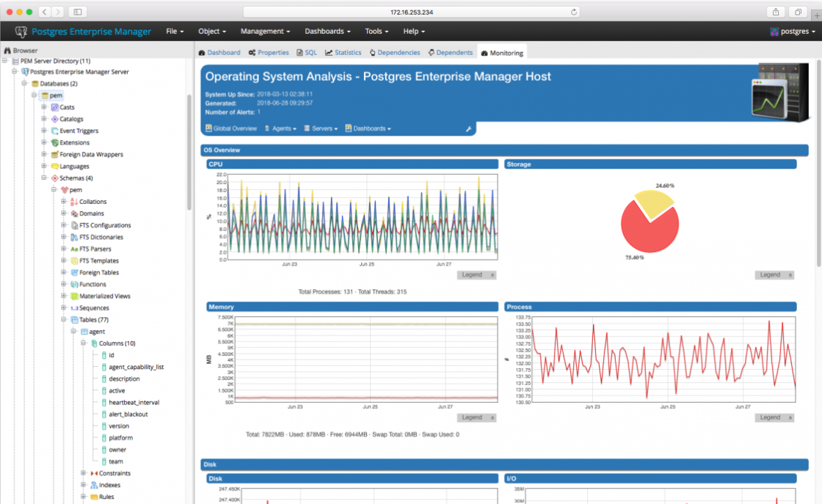Click the Schemas node icon

(x=54, y=178)
